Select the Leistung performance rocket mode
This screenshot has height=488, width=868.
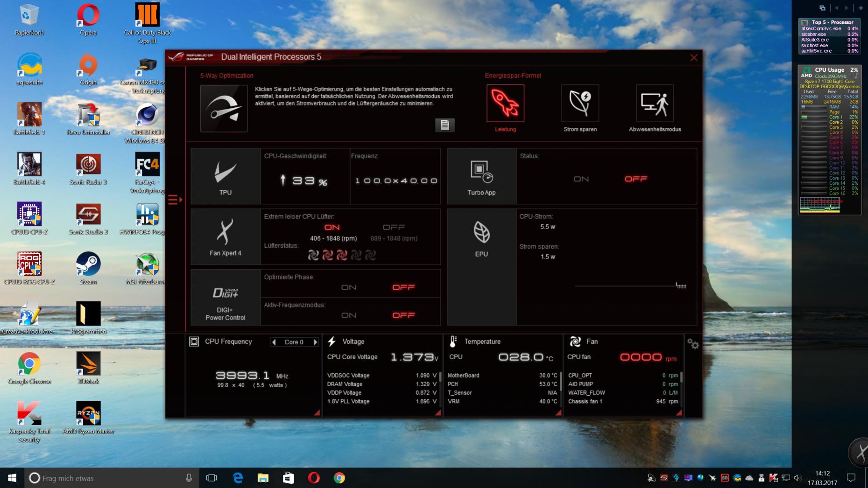505,103
